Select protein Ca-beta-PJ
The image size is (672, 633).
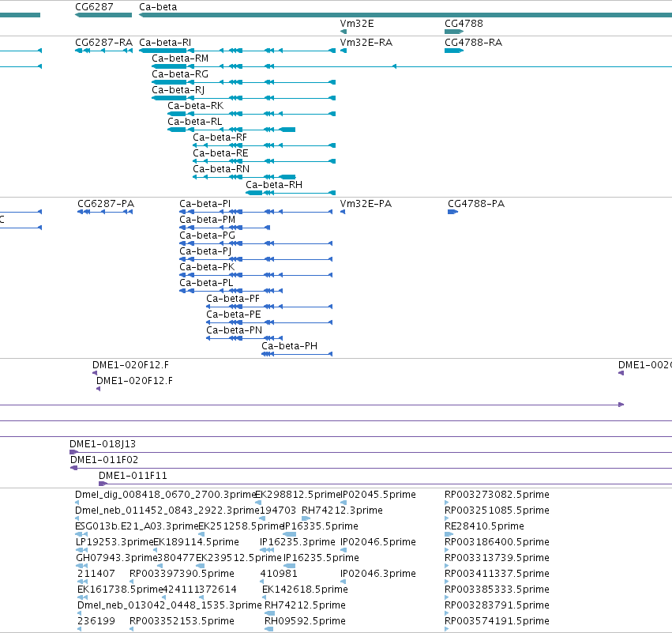(x=205, y=251)
